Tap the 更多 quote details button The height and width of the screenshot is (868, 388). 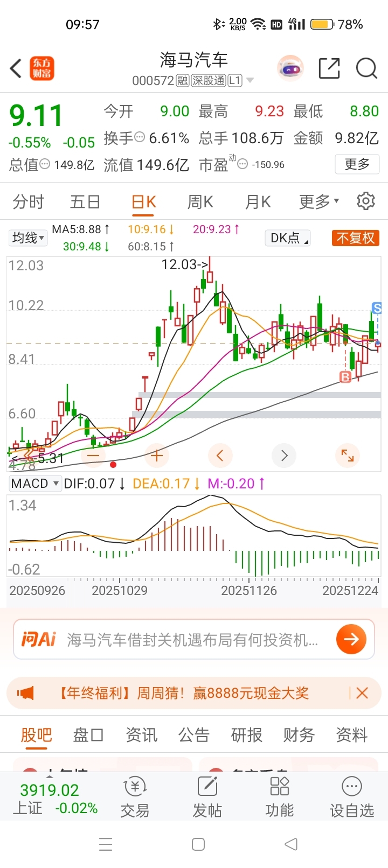point(357,164)
